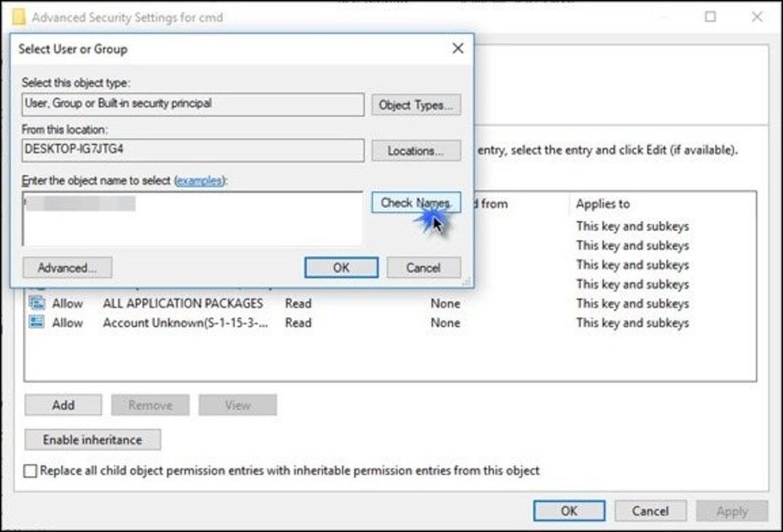783x532 pixels.
Task: Confirm the Select User dialog with OK
Action: pos(341,267)
